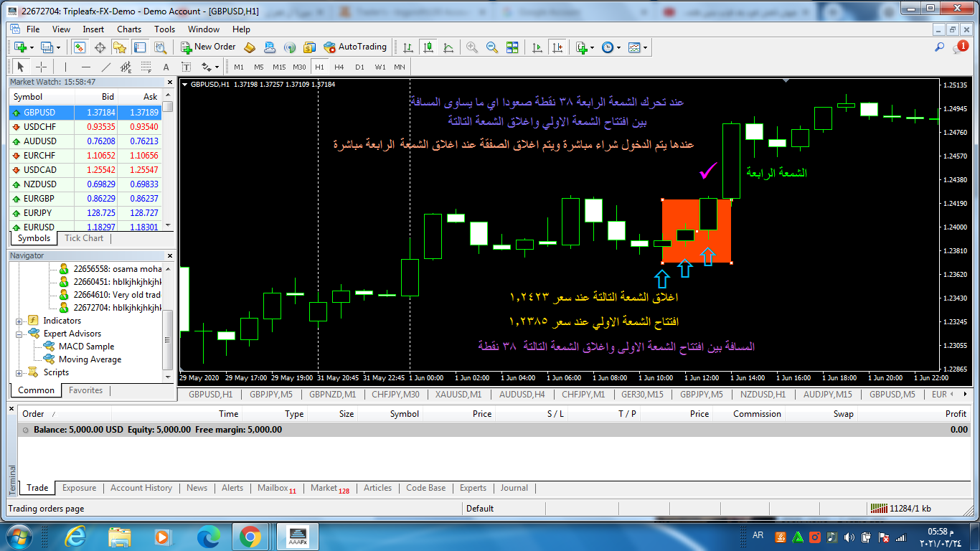Open the Strategy Tester icon
This screenshot has height=551, width=980.
pyautogui.click(x=160, y=47)
